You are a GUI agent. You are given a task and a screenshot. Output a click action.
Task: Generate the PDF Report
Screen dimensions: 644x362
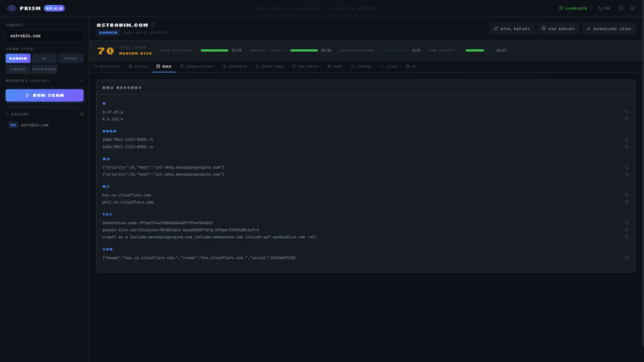pos(558,29)
